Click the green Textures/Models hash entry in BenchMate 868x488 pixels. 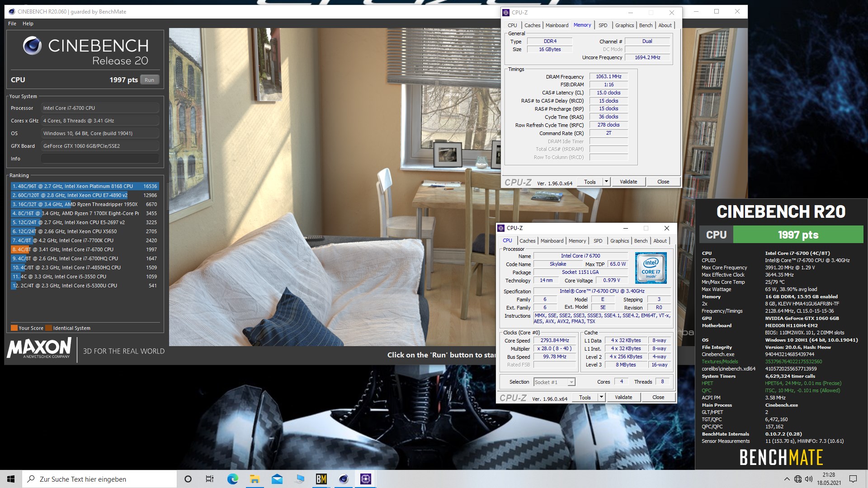793,361
